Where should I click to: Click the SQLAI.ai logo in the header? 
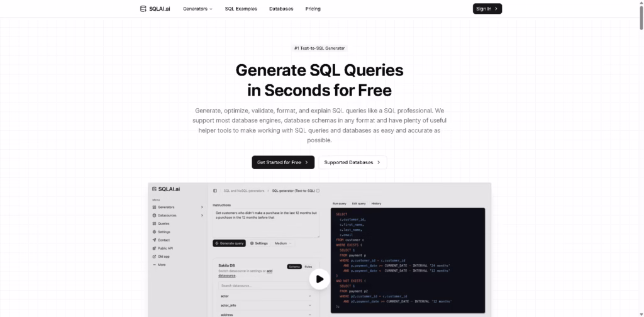coord(156,9)
